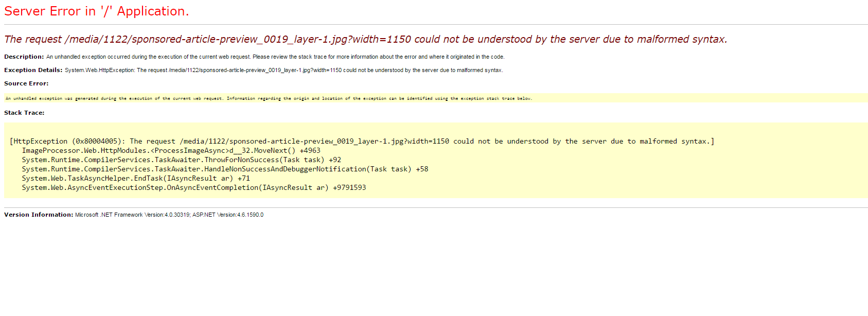Click the 'OnAsyncEventCompletion(IAsyncResult ar)' line
868x316 pixels.
[x=194, y=188]
